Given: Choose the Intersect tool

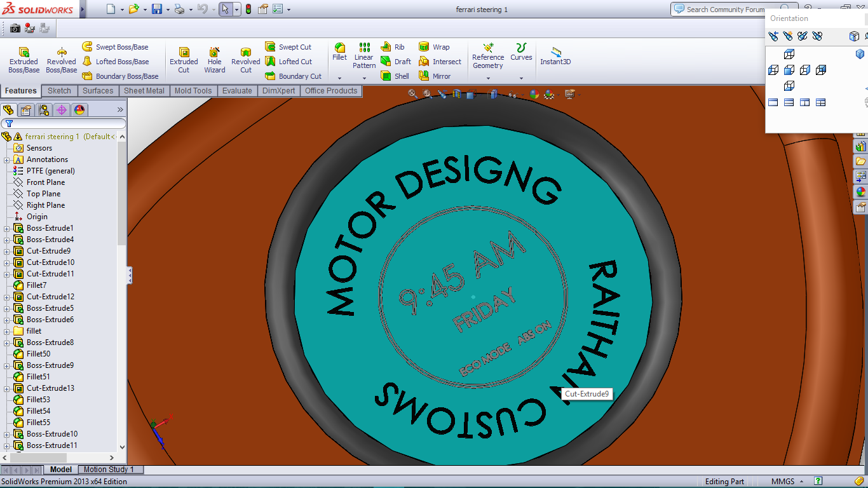Looking at the screenshot, I should coord(440,62).
